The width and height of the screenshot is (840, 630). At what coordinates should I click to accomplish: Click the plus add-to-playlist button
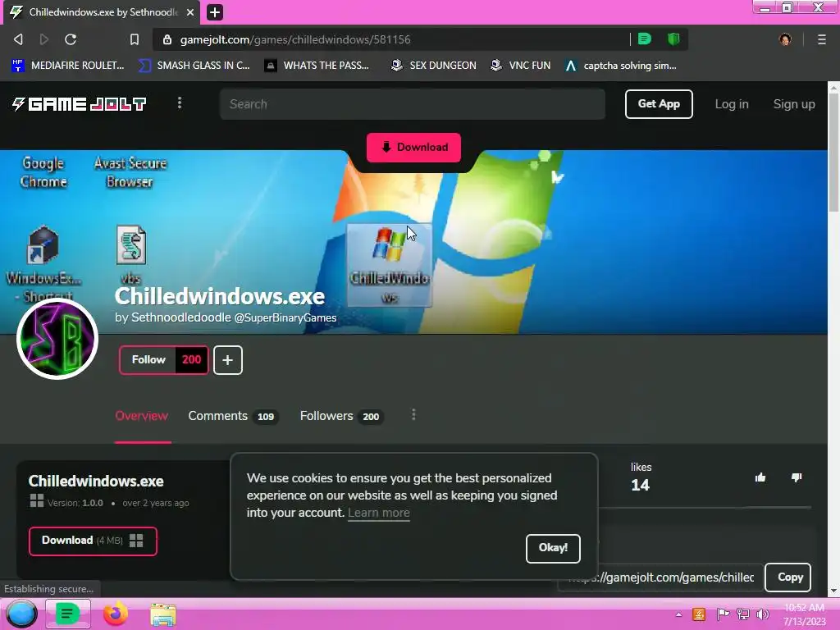228,360
